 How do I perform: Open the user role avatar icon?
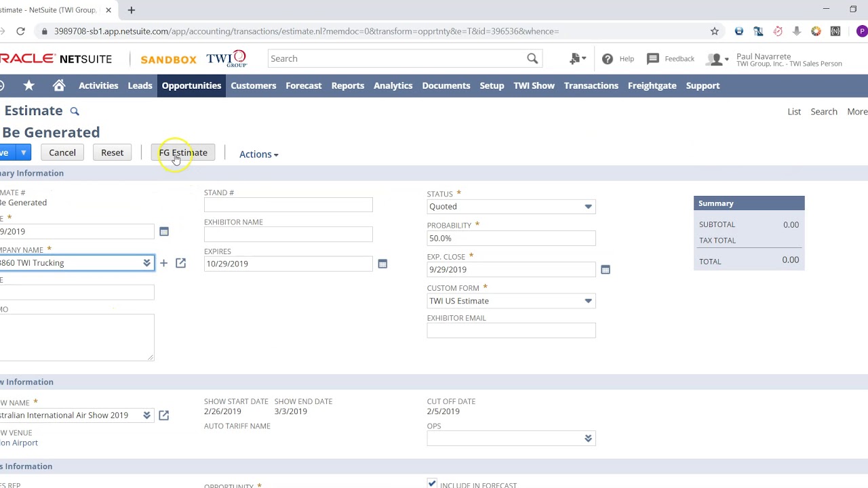coord(716,60)
